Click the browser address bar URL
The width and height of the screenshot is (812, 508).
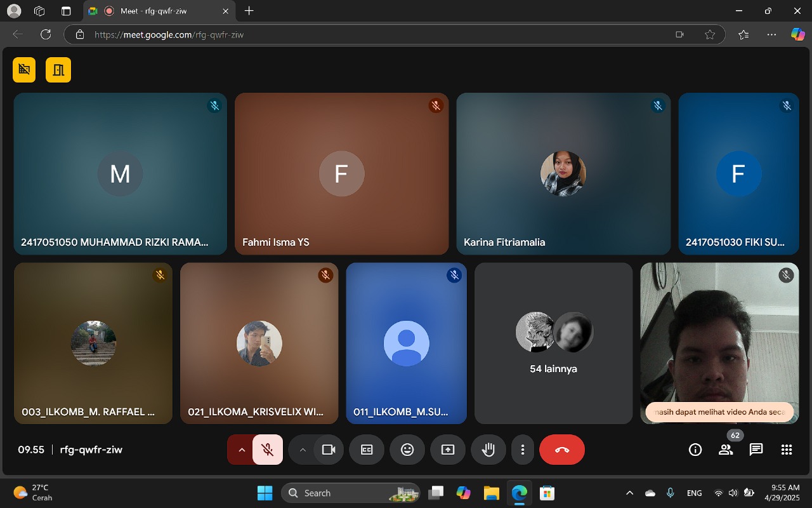(381, 34)
